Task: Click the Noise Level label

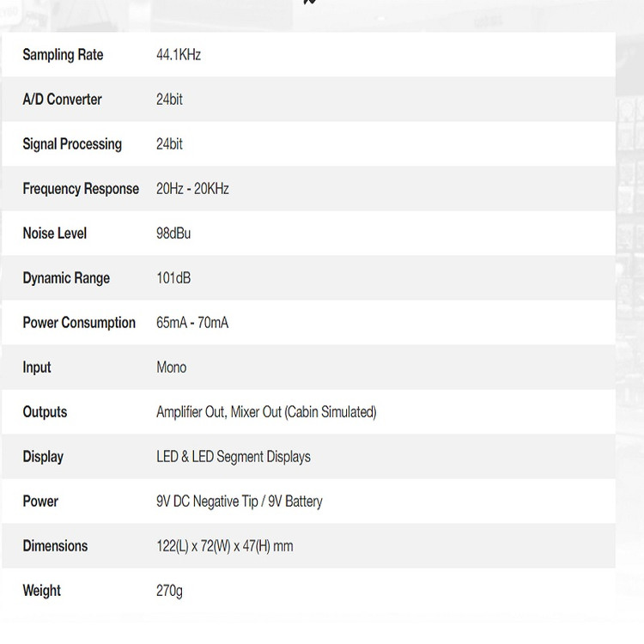Action: coord(54,234)
